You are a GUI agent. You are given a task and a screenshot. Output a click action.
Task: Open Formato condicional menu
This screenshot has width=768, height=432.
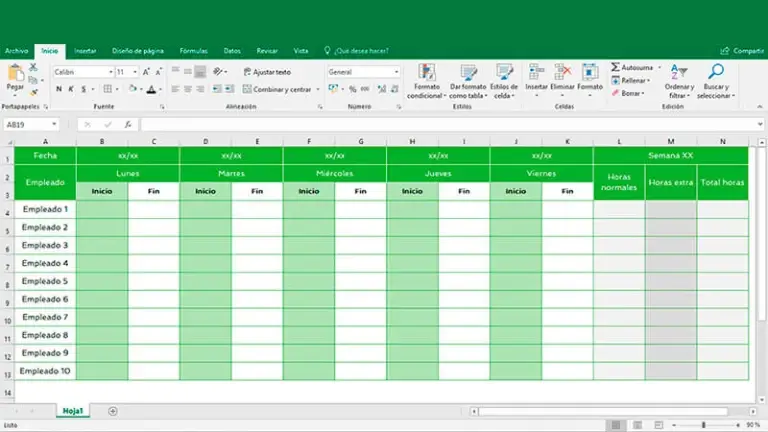pos(426,81)
